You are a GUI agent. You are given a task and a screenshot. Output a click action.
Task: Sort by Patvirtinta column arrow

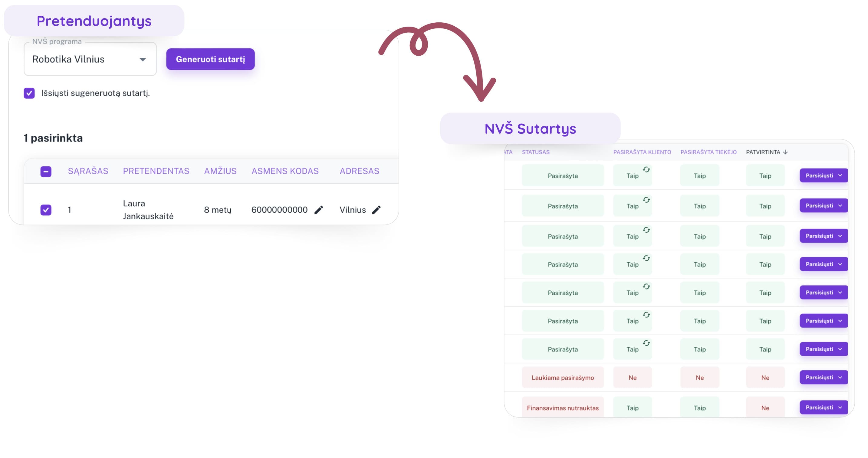coord(785,152)
